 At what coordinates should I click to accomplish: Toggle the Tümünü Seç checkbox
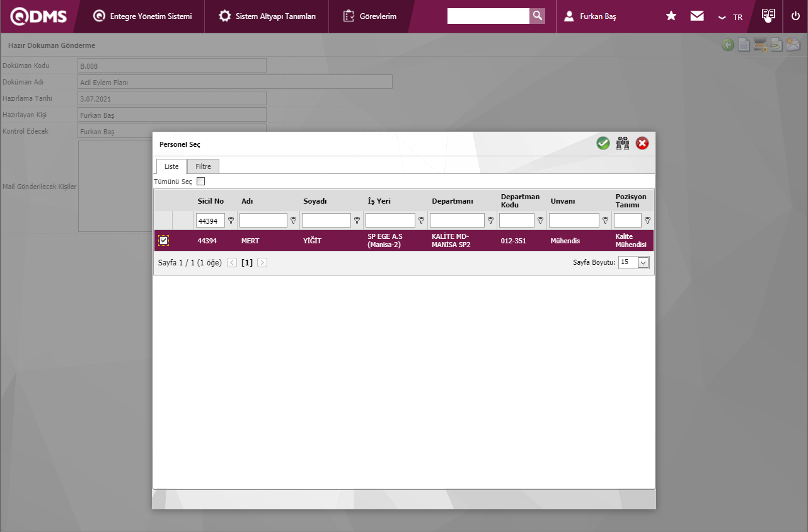tap(201, 182)
